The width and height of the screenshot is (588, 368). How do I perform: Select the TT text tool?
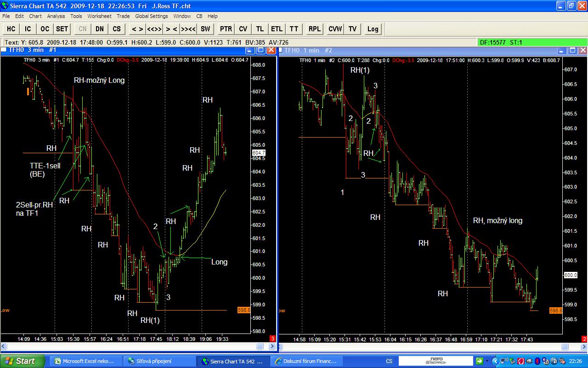coord(294,29)
